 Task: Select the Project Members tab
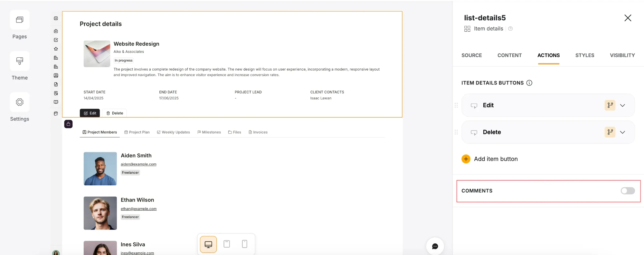click(x=100, y=132)
